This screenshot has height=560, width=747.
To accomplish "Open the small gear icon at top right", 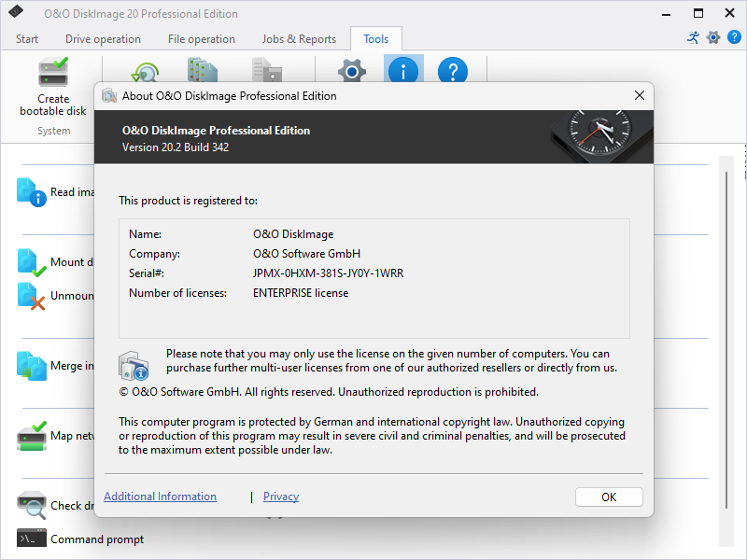I will point(713,37).
